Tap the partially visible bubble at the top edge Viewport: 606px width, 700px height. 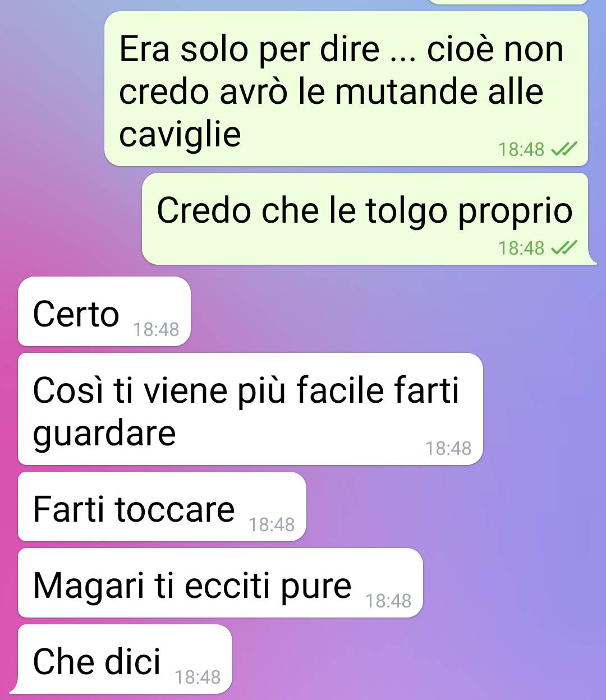point(508,2)
